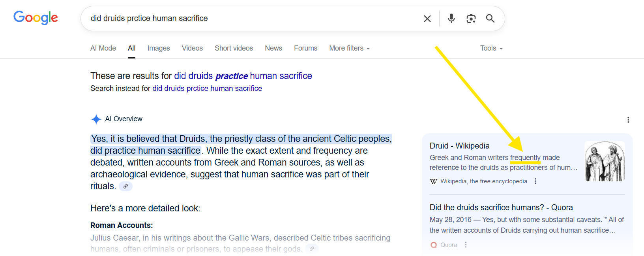
Task: Click the Google logo
Action: pos(36,18)
